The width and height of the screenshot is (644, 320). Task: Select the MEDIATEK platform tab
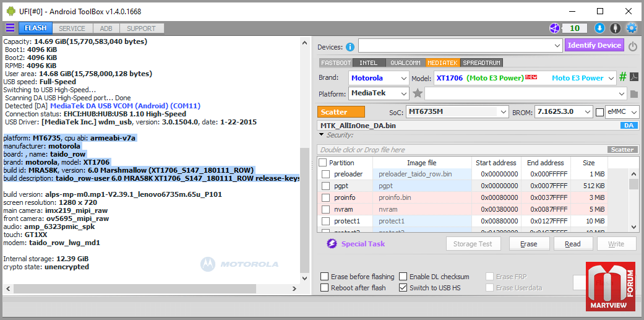(x=442, y=63)
